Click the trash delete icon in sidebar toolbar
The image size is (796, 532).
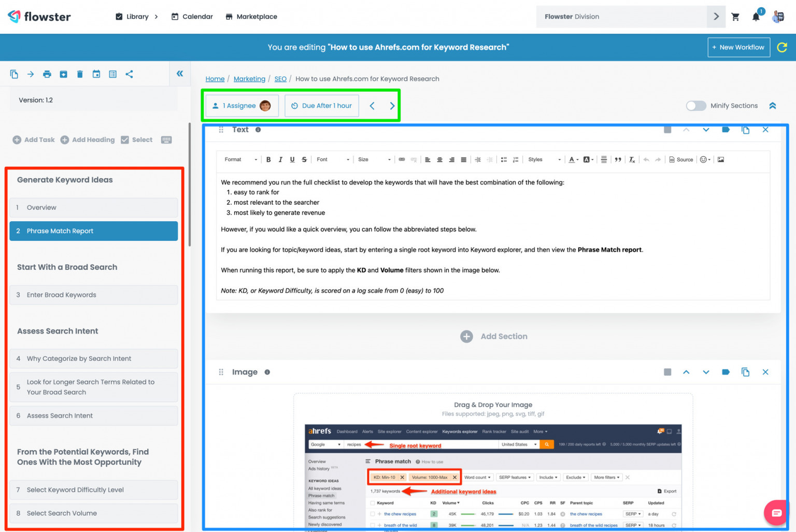click(x=80, y=74)
